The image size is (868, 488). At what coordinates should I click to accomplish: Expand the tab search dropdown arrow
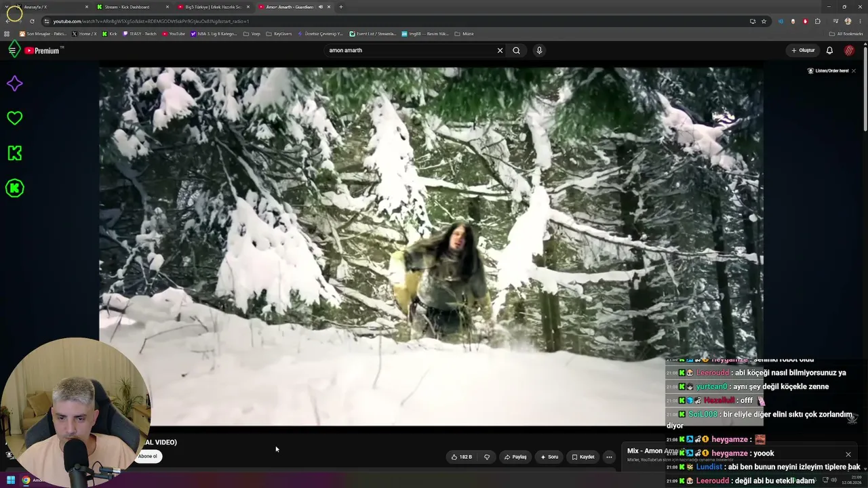pyautogui.click(x=7, y=7)
